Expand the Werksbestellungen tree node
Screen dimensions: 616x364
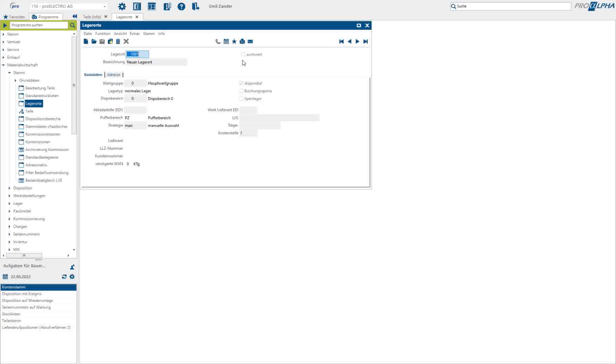point(9,196)
